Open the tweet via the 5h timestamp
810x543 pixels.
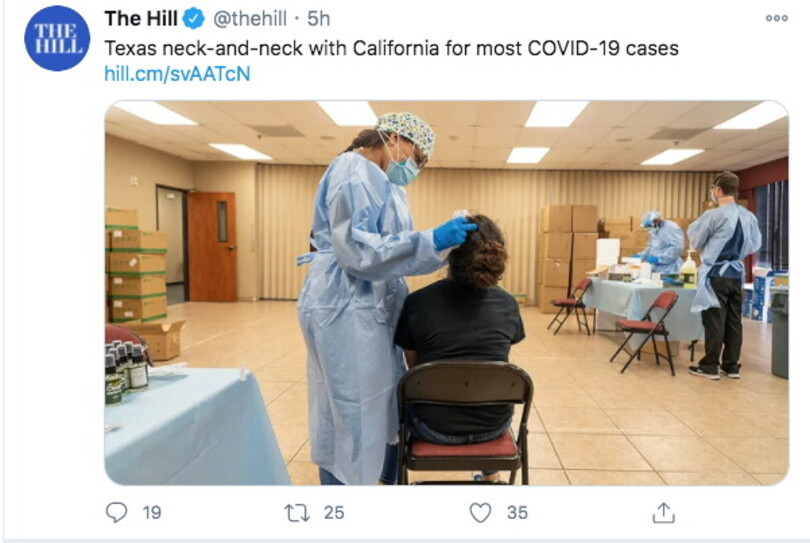(x=318, y=19)
